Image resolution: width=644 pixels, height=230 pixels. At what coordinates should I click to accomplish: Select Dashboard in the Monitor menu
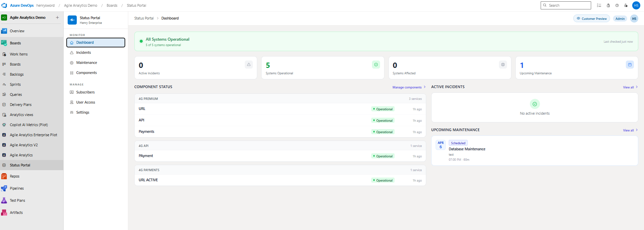pyautogui.click(x=96, y=42)
